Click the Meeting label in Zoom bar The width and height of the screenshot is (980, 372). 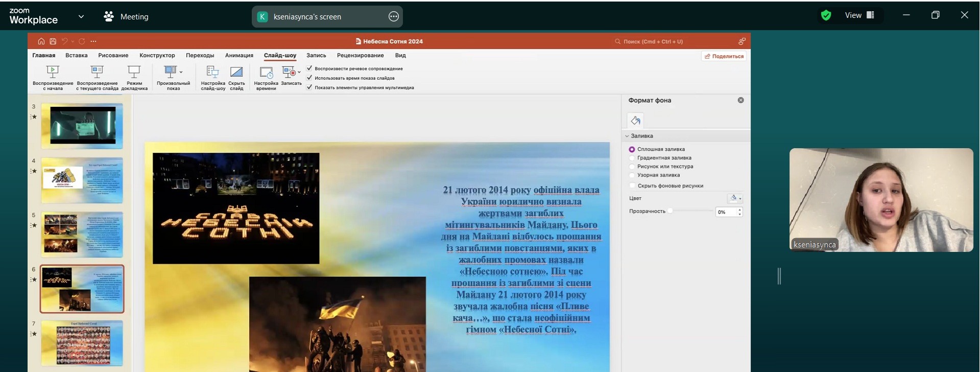click(x=134, y=17)
